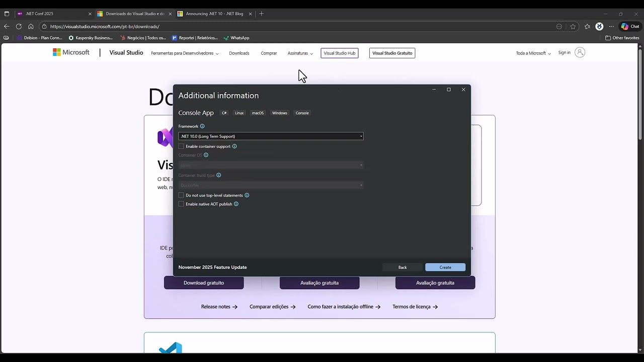
Task: Click the middle Avaliação gratuita button
Action: pyautogui.click(x=319, y=283)
